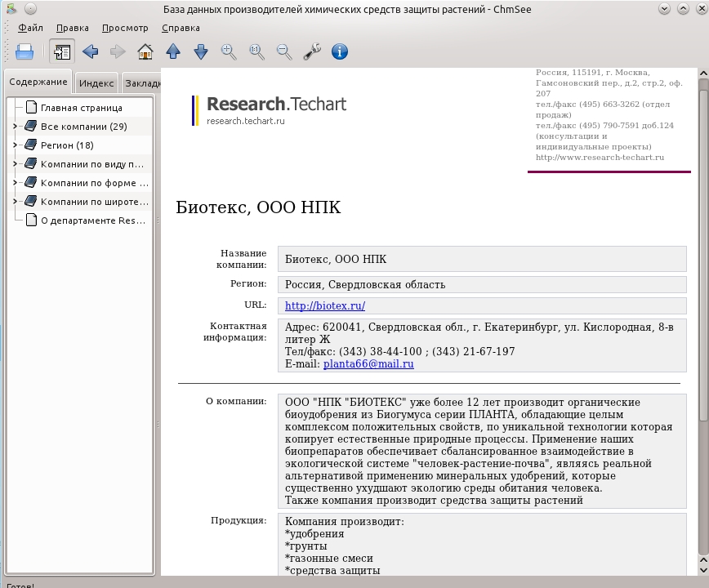Click the *удобрения product line

point(314,534)
